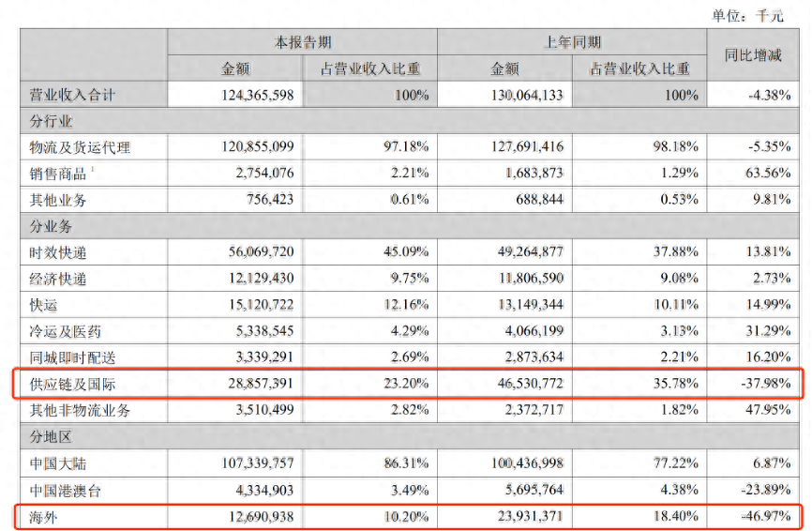Select the 中国大陆 row label
812x531 pixels.
click(x=58, y=463)
